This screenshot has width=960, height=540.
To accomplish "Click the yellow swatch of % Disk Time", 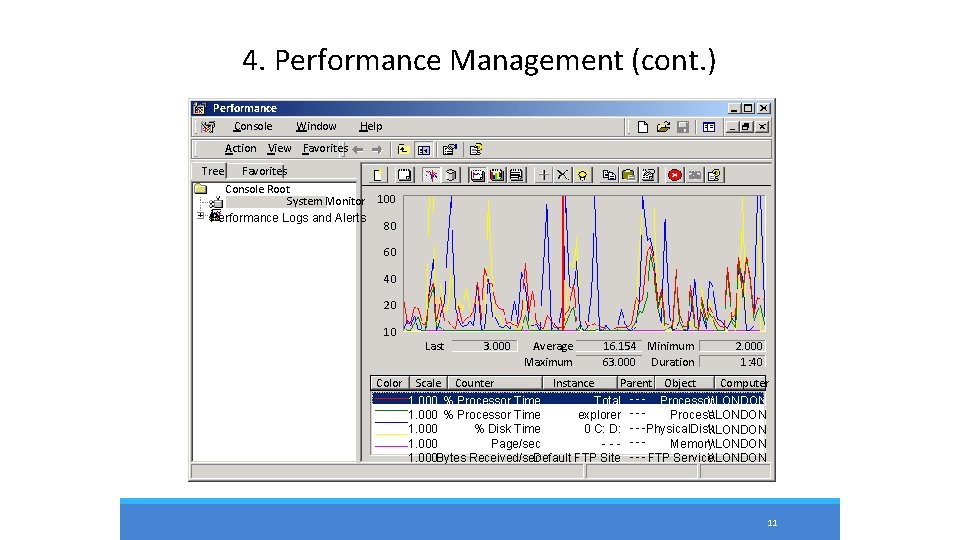I will (x=390, y=434).
